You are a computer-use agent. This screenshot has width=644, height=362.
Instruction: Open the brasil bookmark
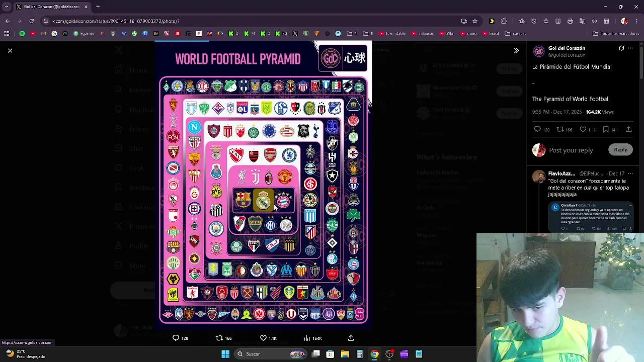(491, 34)
